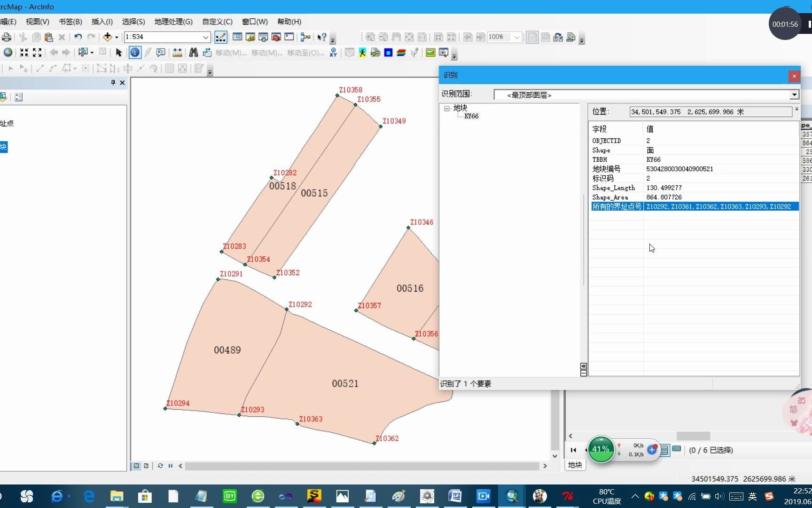Zoom to full extent with the globe icon
The image size is (812, 508).
coord(8,52)
